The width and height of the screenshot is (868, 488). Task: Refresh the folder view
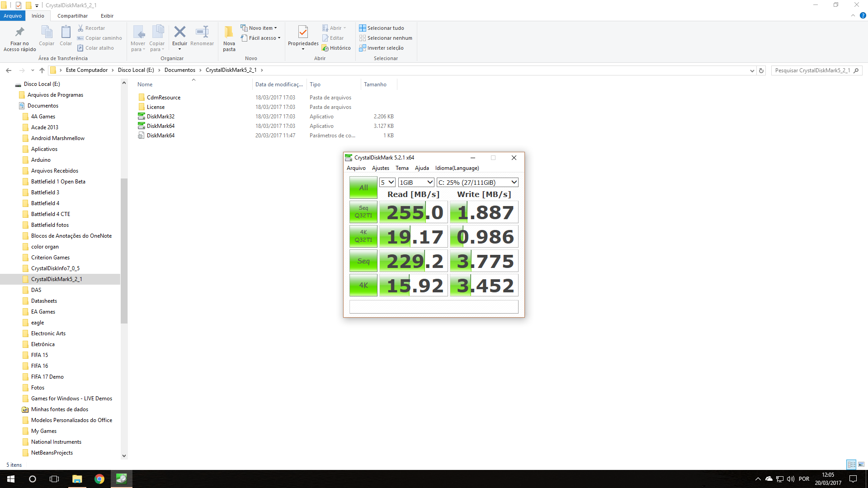(761, 70)
